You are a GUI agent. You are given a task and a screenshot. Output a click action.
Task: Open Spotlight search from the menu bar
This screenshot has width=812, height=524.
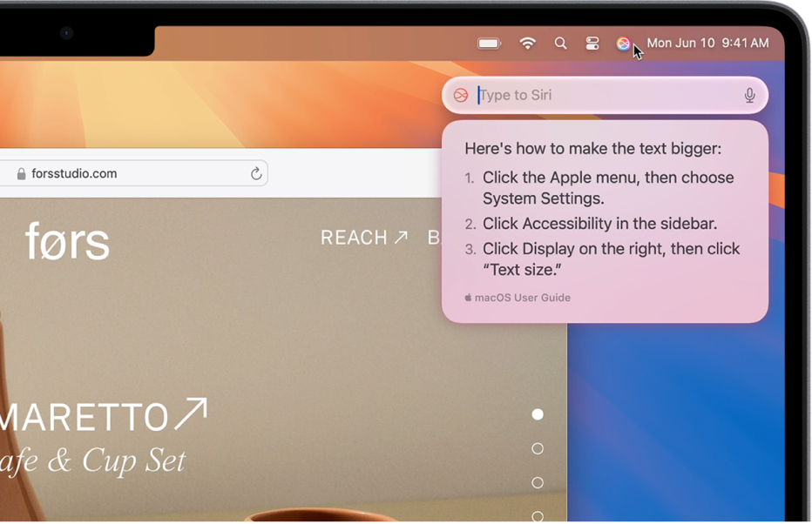[x=560, y=43]
